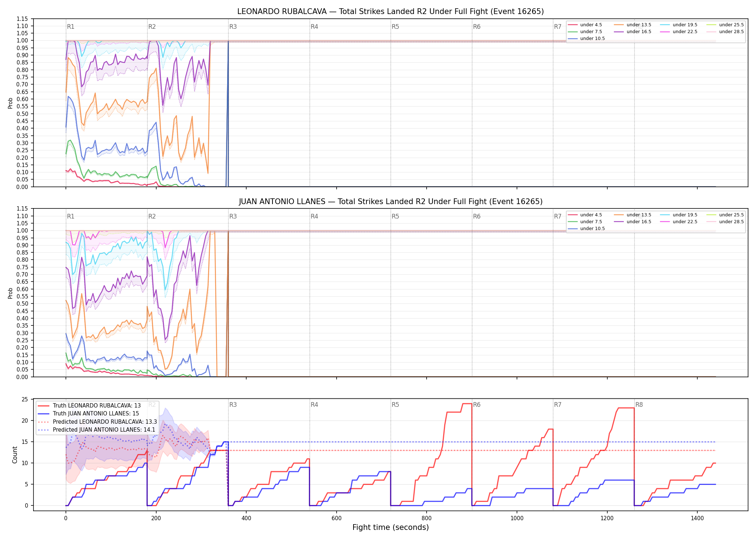Click the R4 round label in Count chart

click(x=314, y=405)
